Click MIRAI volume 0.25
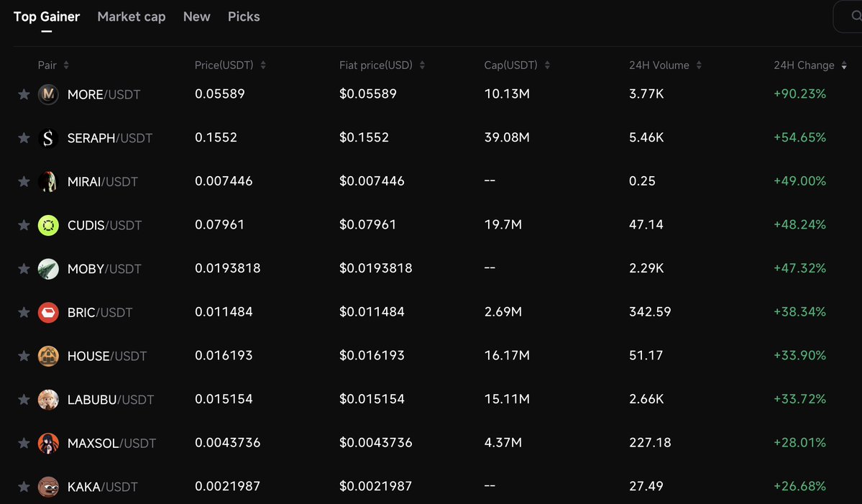 (x=642, y=181)
